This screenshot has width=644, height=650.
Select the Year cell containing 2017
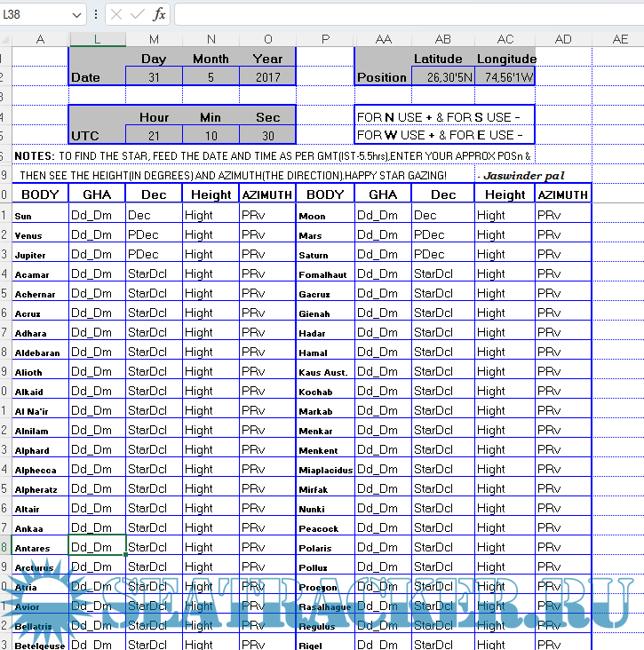point(267,77)
